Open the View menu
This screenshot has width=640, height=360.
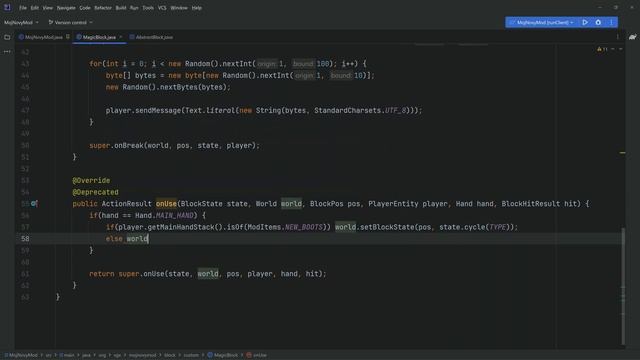tap(48, 8)
